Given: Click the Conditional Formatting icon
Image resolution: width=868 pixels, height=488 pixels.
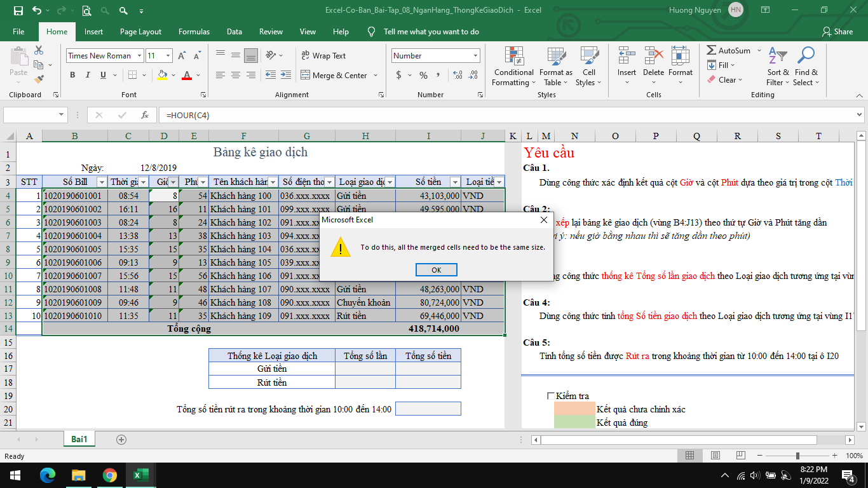Looking at the screenshot, I should 514,57.
